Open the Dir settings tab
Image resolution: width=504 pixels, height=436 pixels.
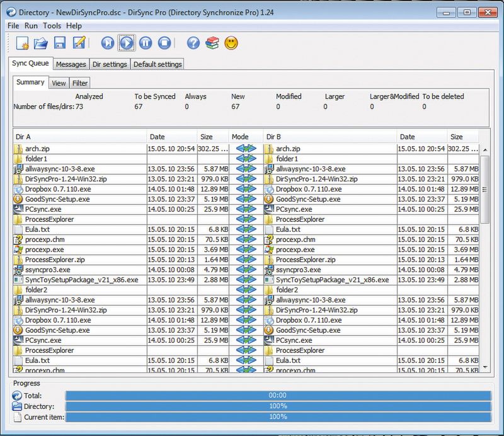(x=110, y=64)
